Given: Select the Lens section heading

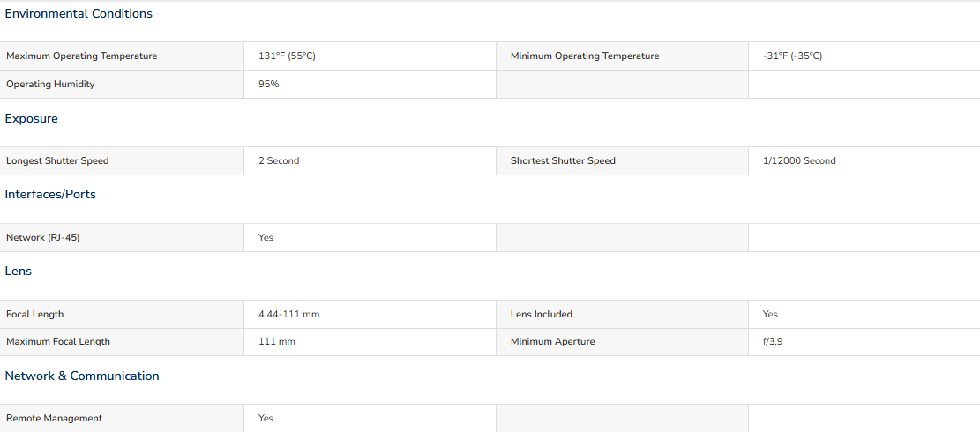Looking at the screenshot, I should pos(19,271).
